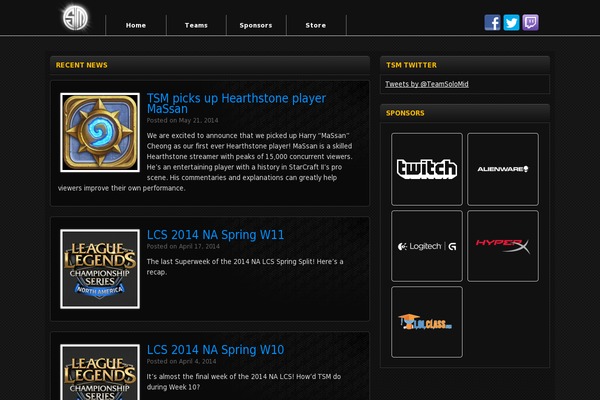This screenshot has height=400, width=600.
Task: Select the LoLClass sponsor logo
Action: point(427,322)
